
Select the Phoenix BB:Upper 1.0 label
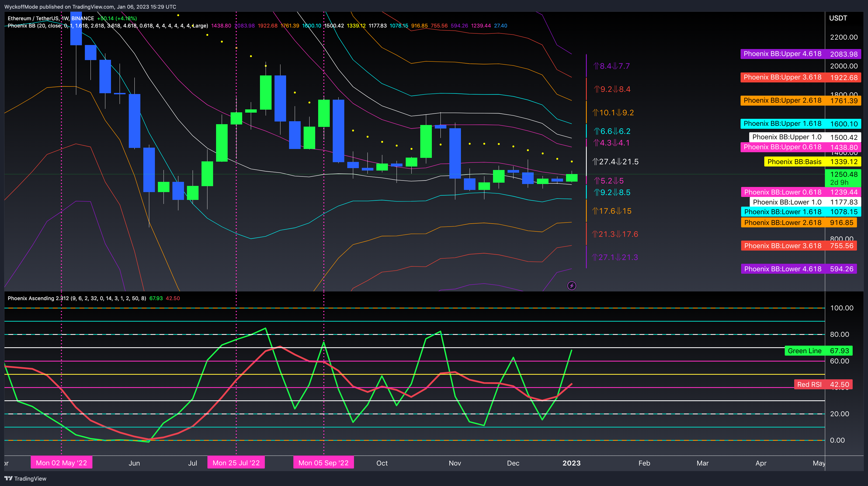click(x=805, y=137)
